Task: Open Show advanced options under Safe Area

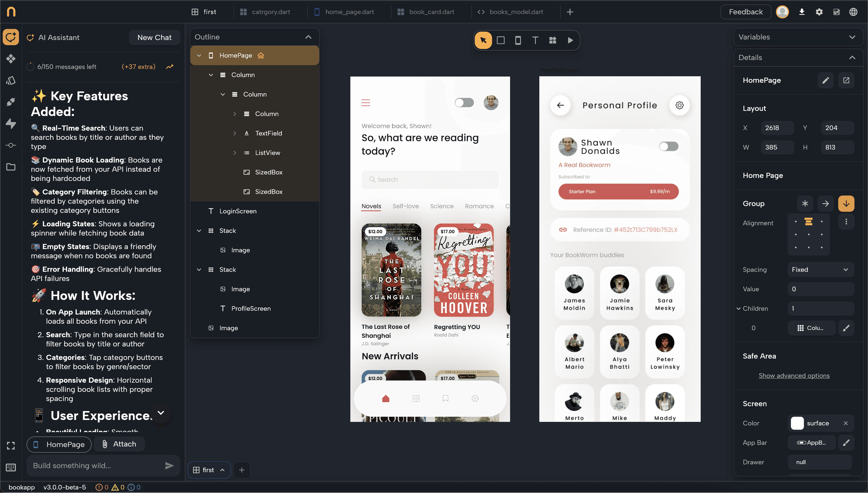Action: coord(794,375)
